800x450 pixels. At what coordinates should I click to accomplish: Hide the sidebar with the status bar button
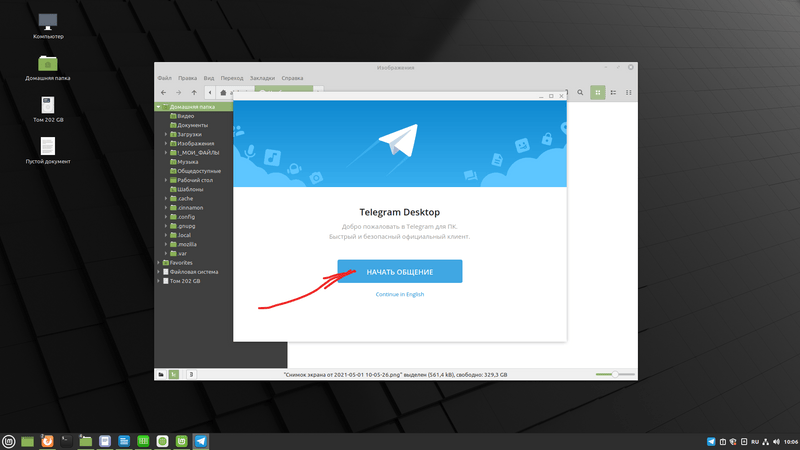(191, 374)
